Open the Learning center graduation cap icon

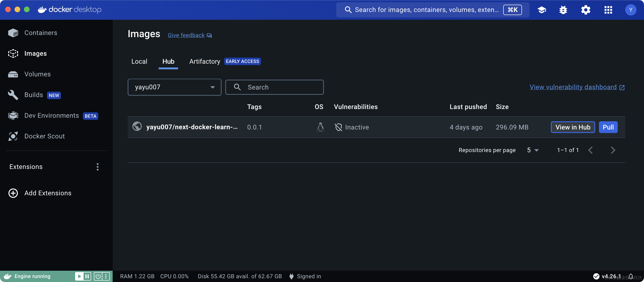coord(541,10)
